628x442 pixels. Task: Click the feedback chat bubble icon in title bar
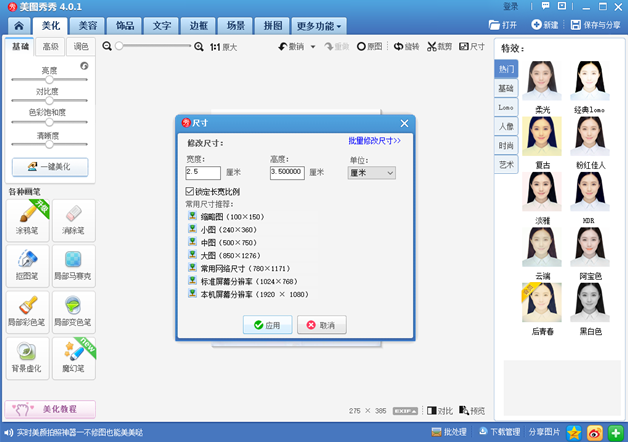pyautogui.click(x=545, y=6)
